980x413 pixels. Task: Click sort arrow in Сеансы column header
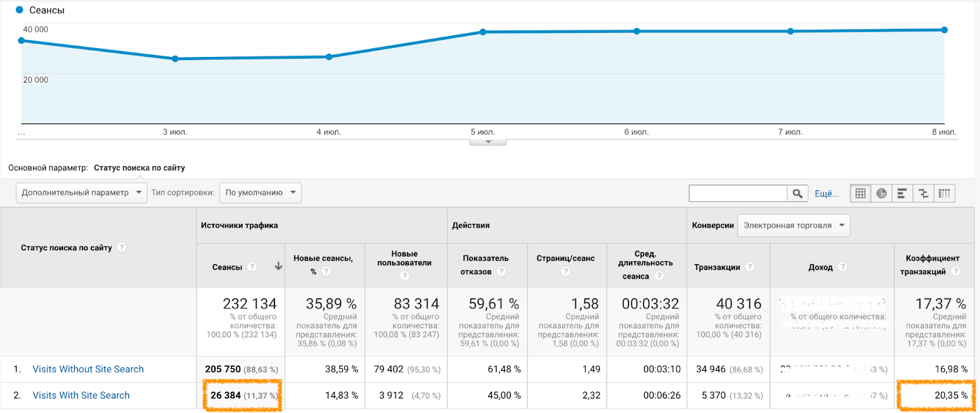point(278,266)
